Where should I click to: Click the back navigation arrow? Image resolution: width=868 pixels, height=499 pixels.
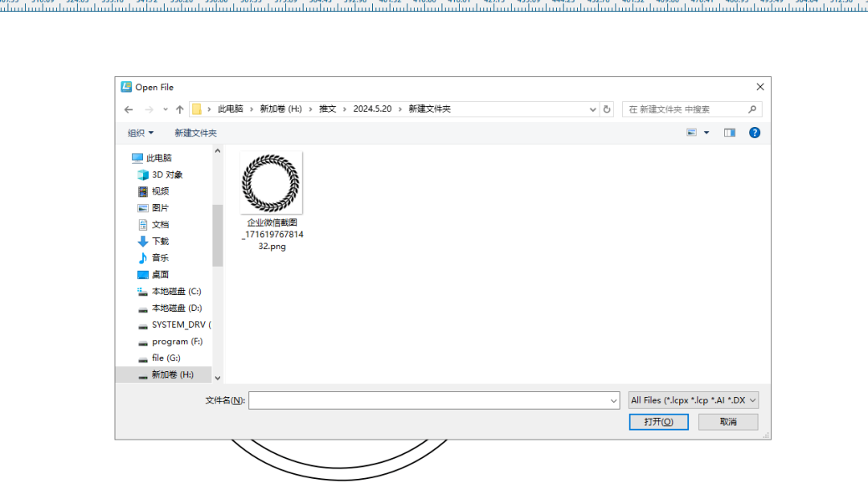click(x=129, y=109)
